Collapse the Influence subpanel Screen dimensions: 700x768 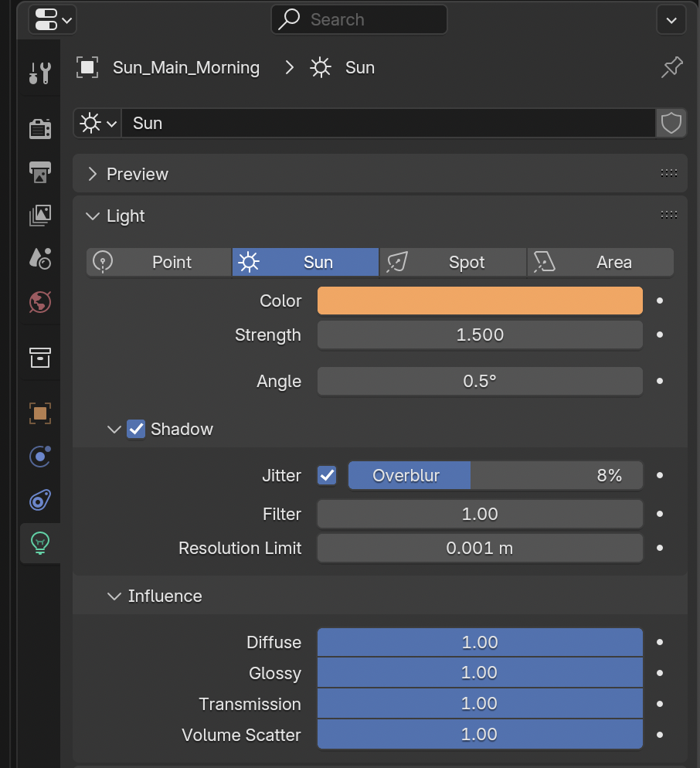pos(114,596)
